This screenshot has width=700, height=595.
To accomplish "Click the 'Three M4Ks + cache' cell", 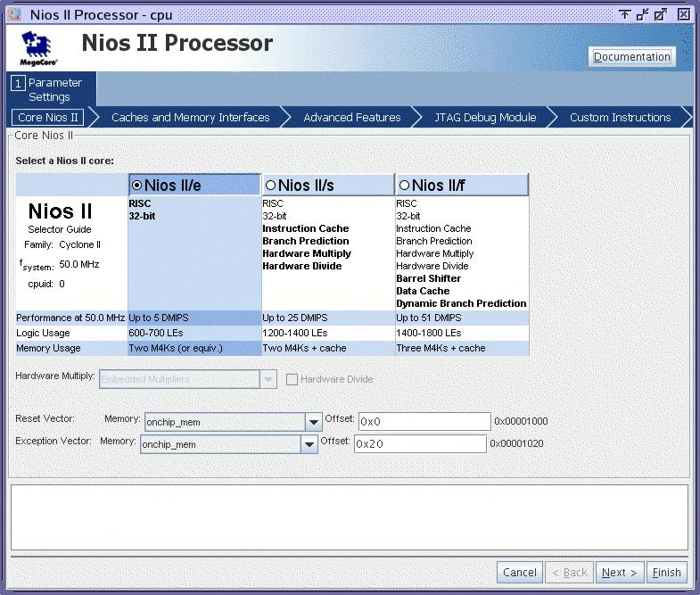I will 462,348.
